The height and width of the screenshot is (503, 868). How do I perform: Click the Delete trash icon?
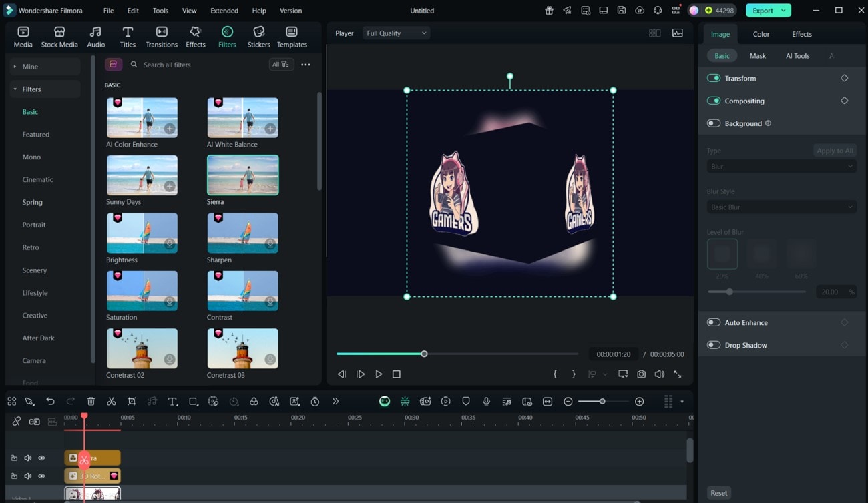click(x=91, y=401)
